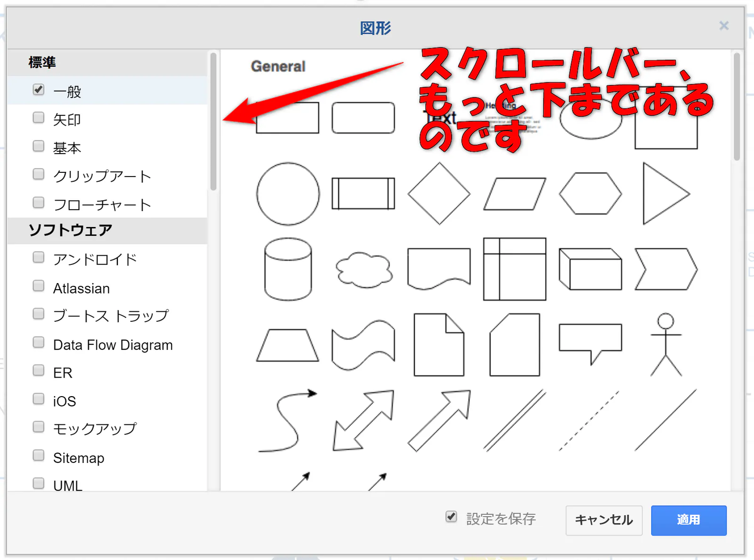Select the wavy tape shape
The image size is (754, 560).
click(363, 345)
